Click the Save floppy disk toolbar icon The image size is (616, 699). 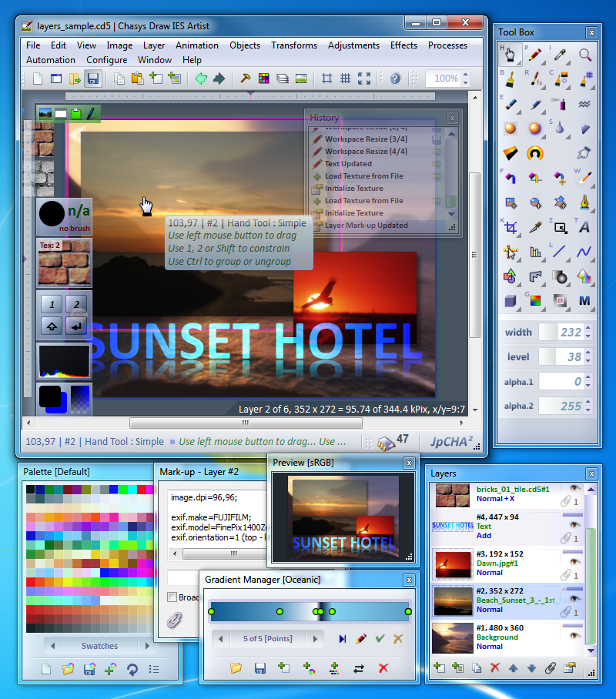(92, 79)
